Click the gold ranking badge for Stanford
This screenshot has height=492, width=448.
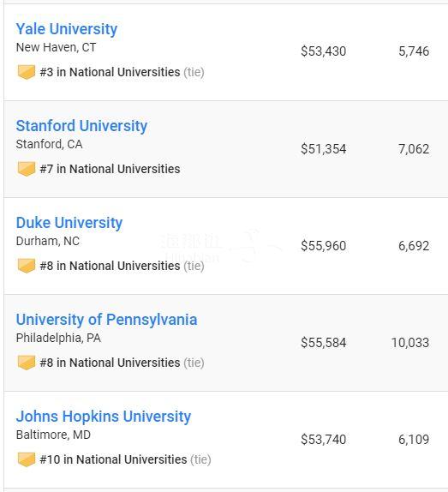coord(26,169)
